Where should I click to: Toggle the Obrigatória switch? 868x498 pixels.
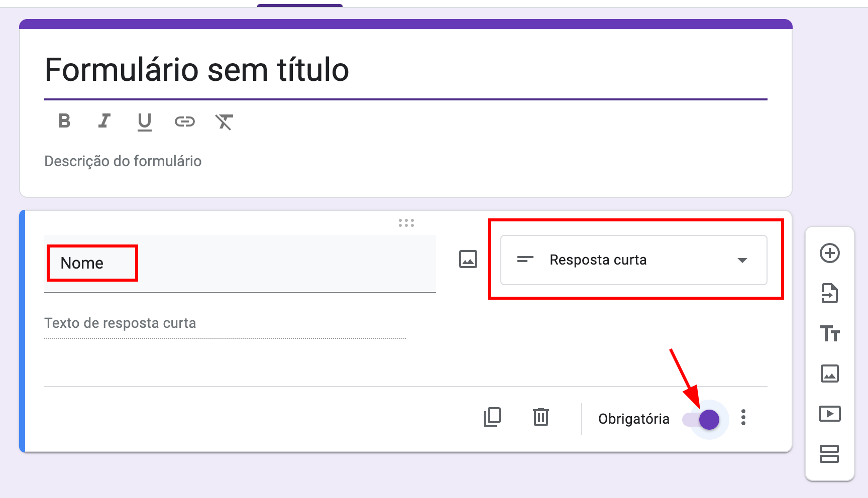(x=701, y=419)
